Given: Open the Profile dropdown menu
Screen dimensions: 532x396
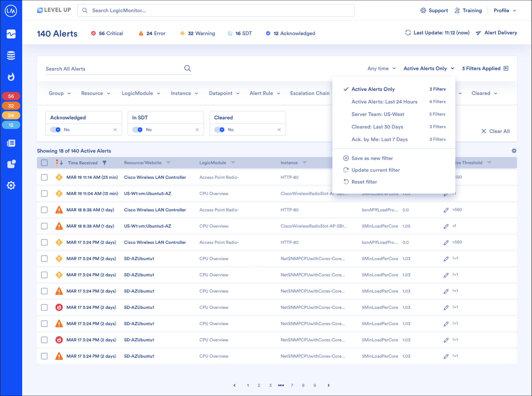Looking at the screenshot, I should click(x=505, y=10).
